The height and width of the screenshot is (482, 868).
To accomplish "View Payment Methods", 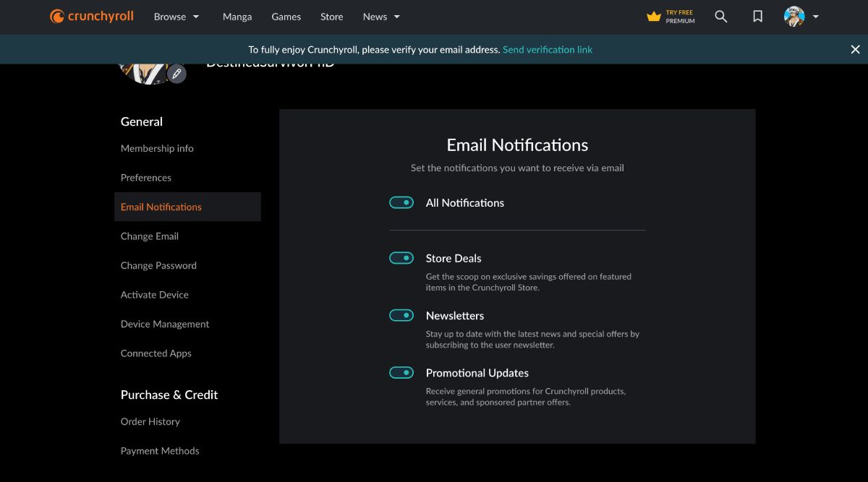I will (x=160, y=450).
